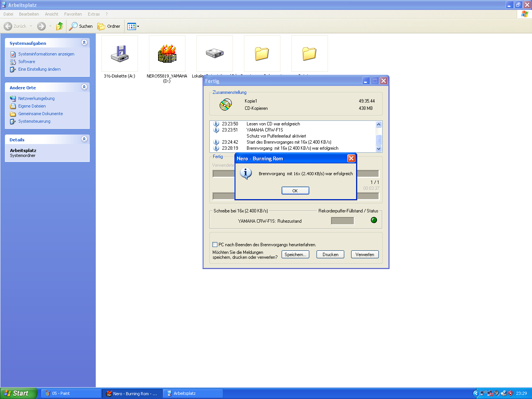
Task: Click the Eigene Dateien folder icon in sidebar
Action: tap(13, 106)
